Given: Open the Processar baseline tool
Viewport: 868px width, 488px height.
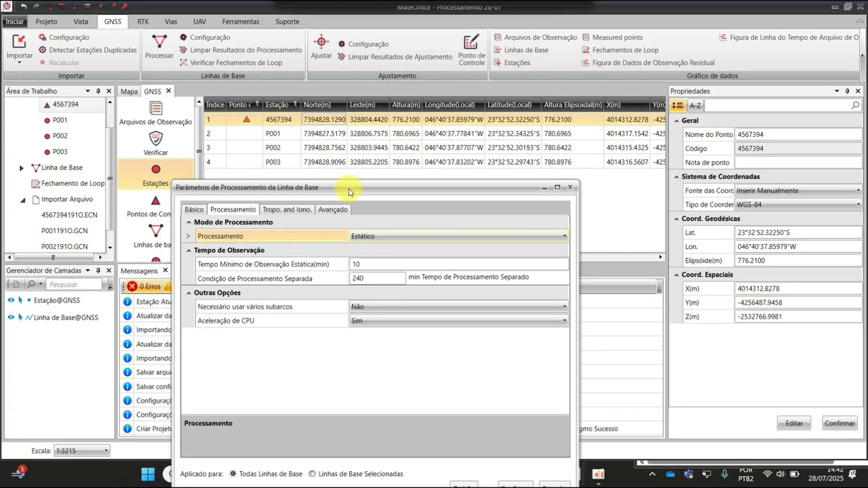Looking at the screenshot, I should (159, 46).
